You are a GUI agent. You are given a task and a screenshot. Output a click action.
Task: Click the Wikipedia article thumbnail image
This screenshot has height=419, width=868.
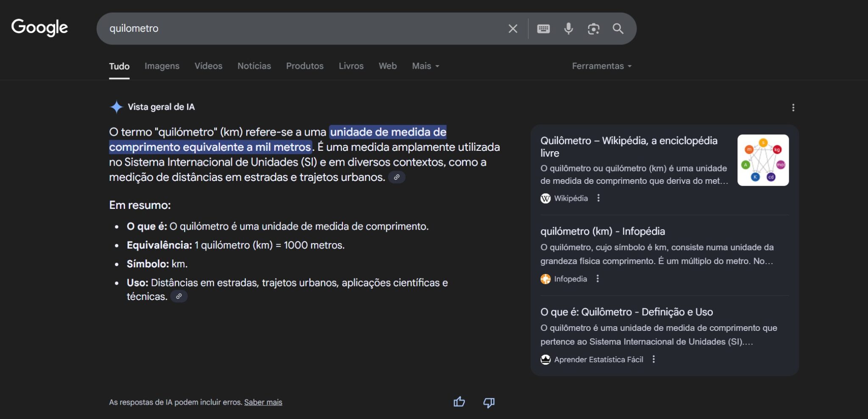tap(763, 160)
